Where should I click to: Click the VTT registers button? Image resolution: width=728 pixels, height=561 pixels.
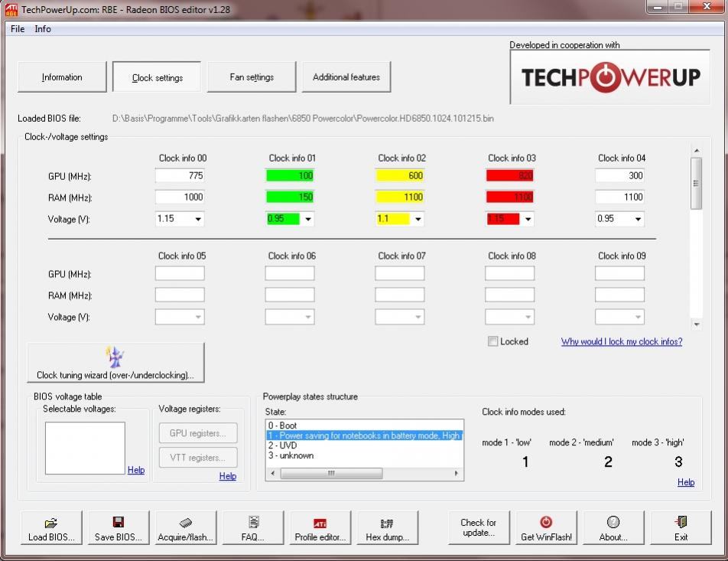tap(198, 458)
